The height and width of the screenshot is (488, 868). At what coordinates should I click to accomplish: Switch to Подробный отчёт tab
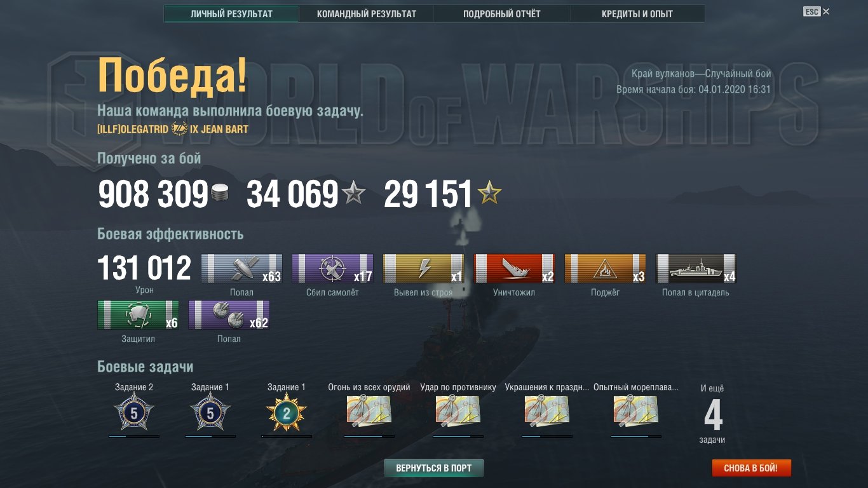502,13
